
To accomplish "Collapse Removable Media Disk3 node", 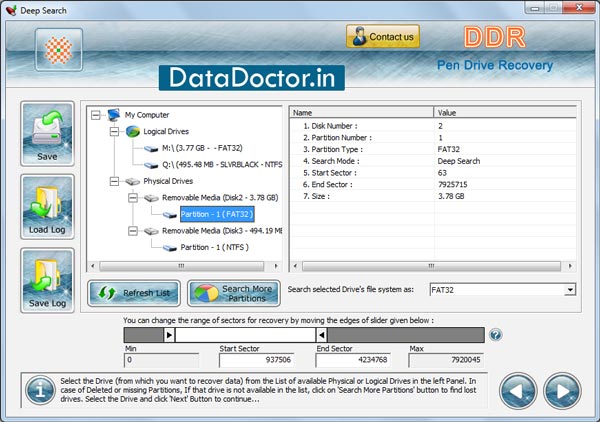I will coord(133,231).
